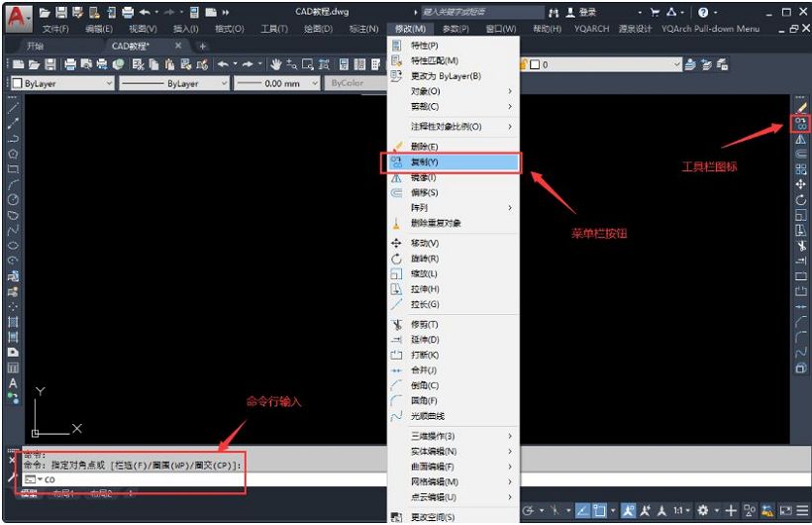Select the Polygon draw tool
The height and width of the screenshot is (525, 812).
(13, 154)
